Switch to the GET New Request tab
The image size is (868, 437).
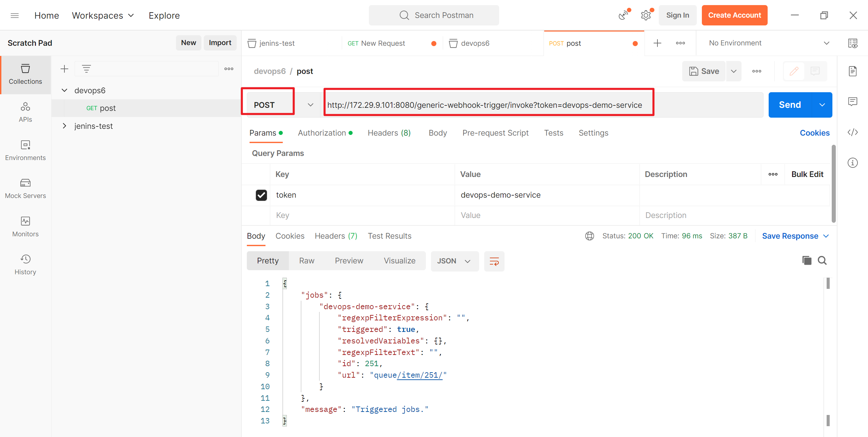click(392, 43)
